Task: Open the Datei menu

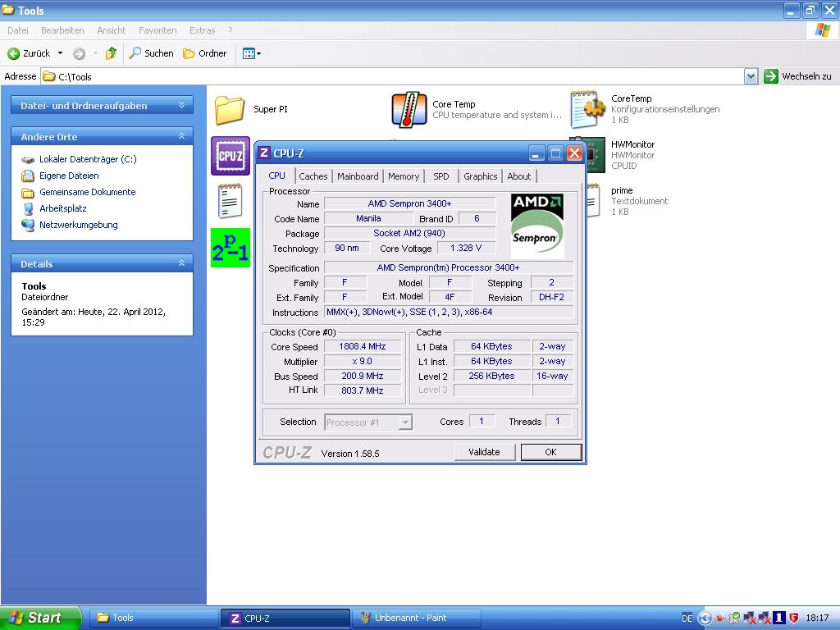Action: [18, 30]
